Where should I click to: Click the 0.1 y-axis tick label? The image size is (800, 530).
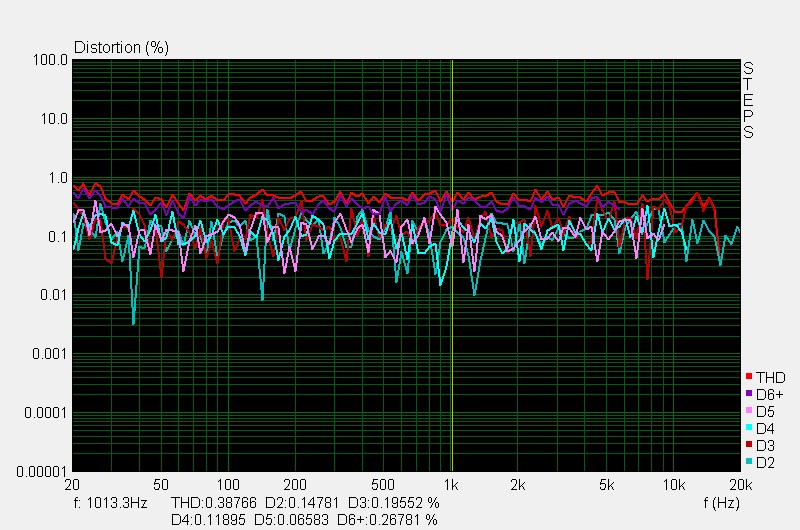(58, 237)
